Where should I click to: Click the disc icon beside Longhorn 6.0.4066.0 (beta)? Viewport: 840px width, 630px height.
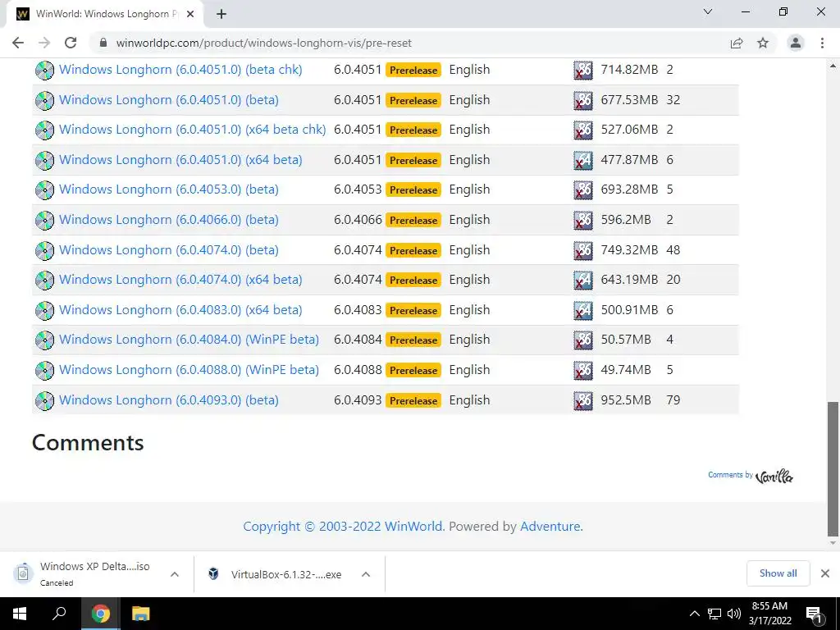(x=44, y=220)
